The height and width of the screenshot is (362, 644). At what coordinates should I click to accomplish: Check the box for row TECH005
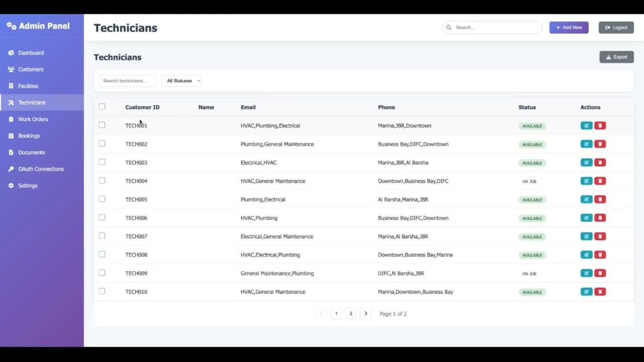pyautogui.click(x=102, y=199)
